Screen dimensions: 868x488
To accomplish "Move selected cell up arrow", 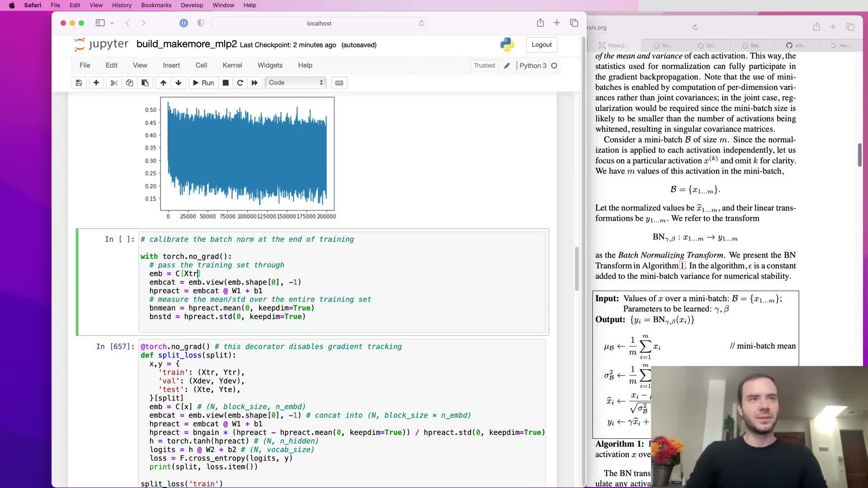I will point(163,83).
